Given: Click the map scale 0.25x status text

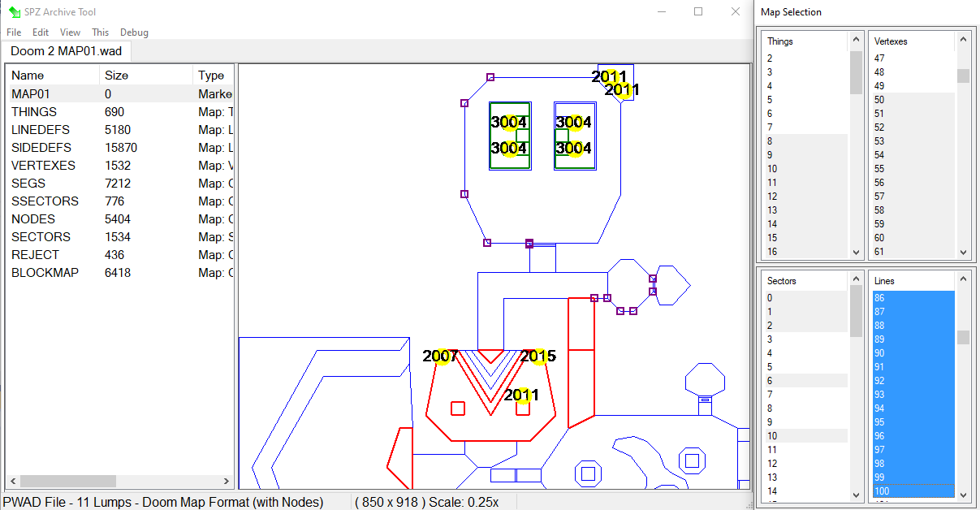Looking at the screenshot, I should pos(464,502).
